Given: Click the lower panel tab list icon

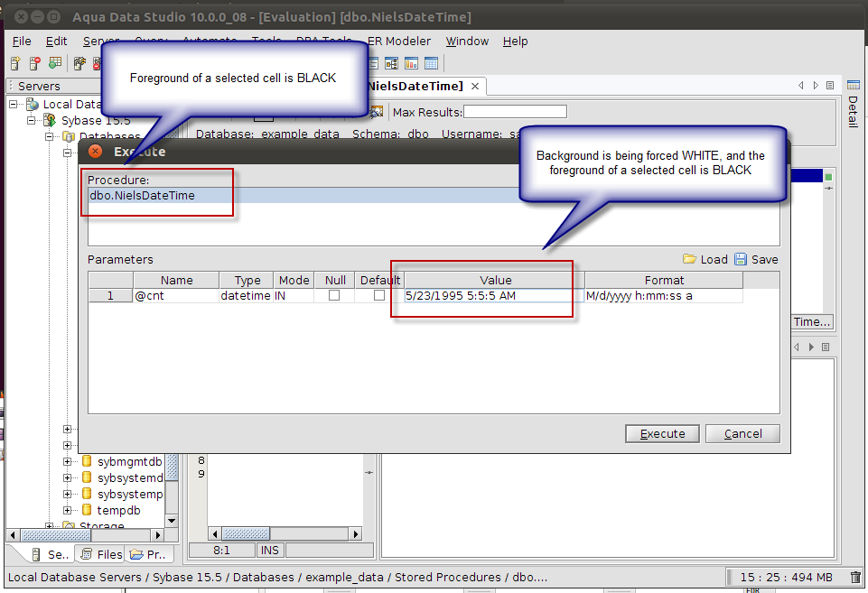Looking at the screenshot, I should [826, 347].
